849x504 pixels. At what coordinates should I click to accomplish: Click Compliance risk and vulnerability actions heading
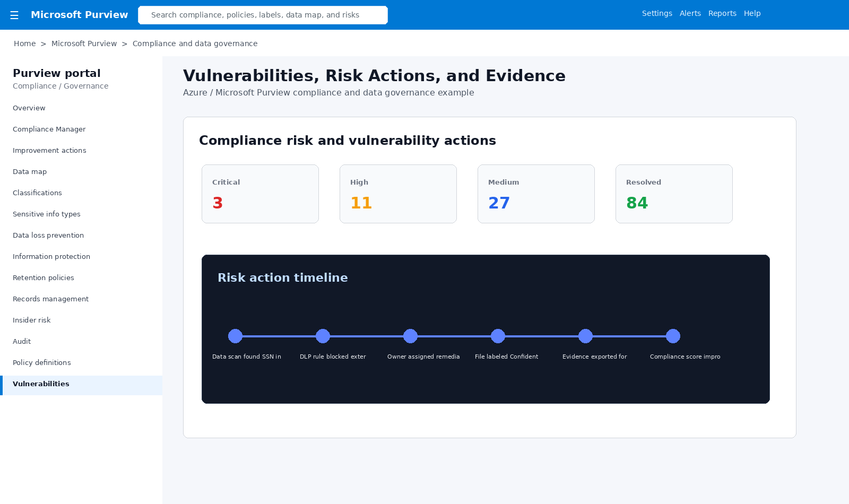[348, 141]
